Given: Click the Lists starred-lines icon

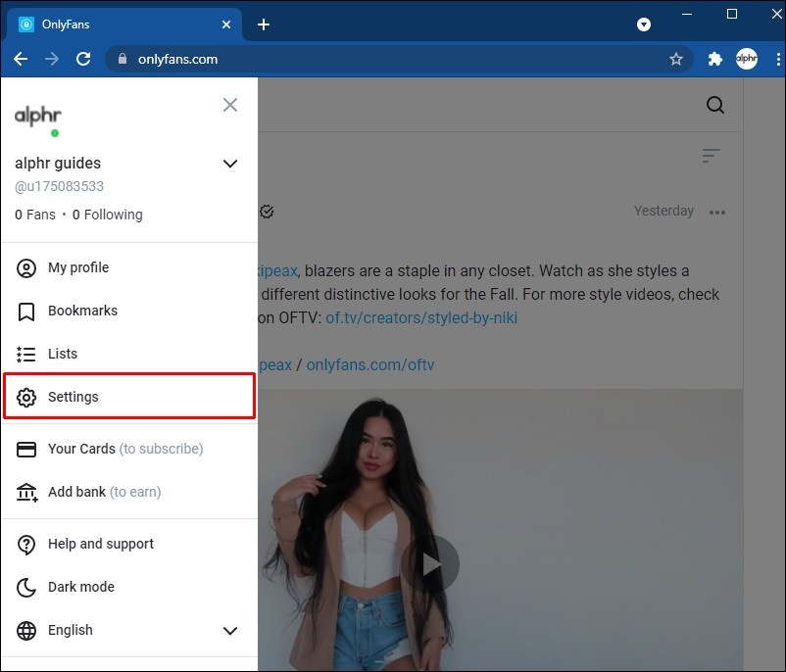Looking at the screenshot, I should point(26,355).
